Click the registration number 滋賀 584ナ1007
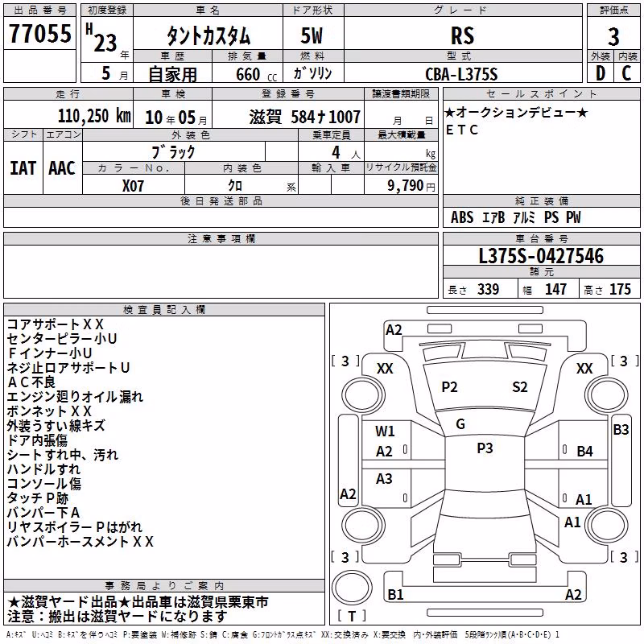 tap(305, 117)
